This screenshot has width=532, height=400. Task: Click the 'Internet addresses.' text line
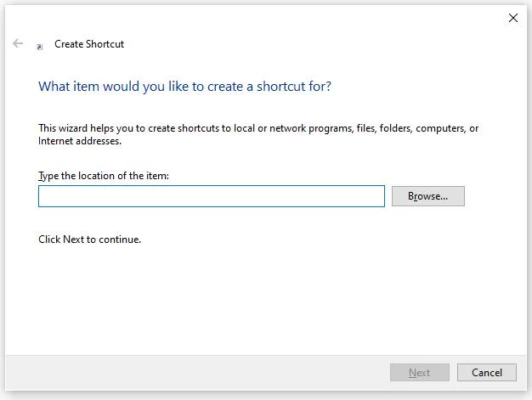[x=80, y=141]
